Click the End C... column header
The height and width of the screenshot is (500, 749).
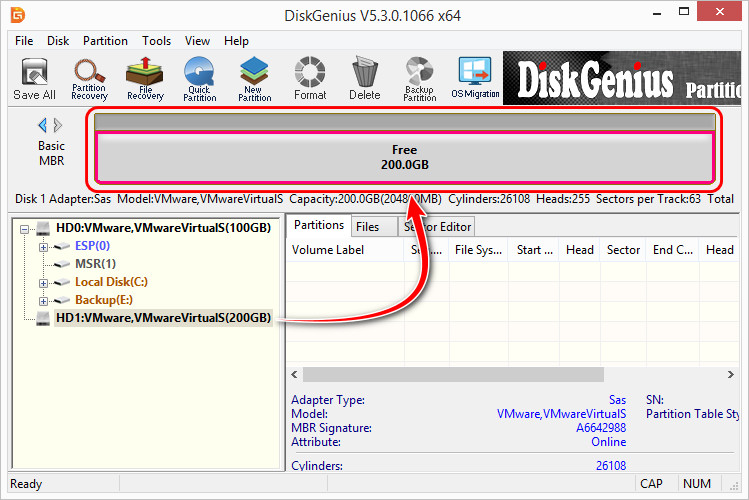[x=673, y=250]
